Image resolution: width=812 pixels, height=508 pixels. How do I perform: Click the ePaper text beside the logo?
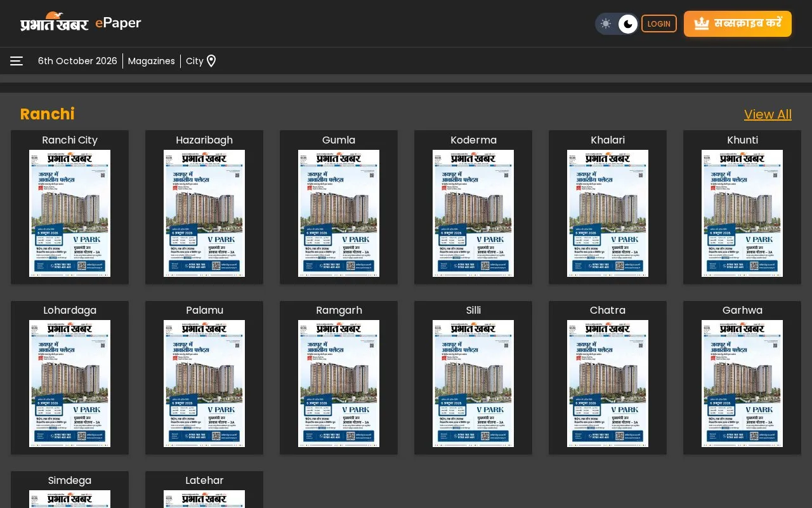click(118, 23)
